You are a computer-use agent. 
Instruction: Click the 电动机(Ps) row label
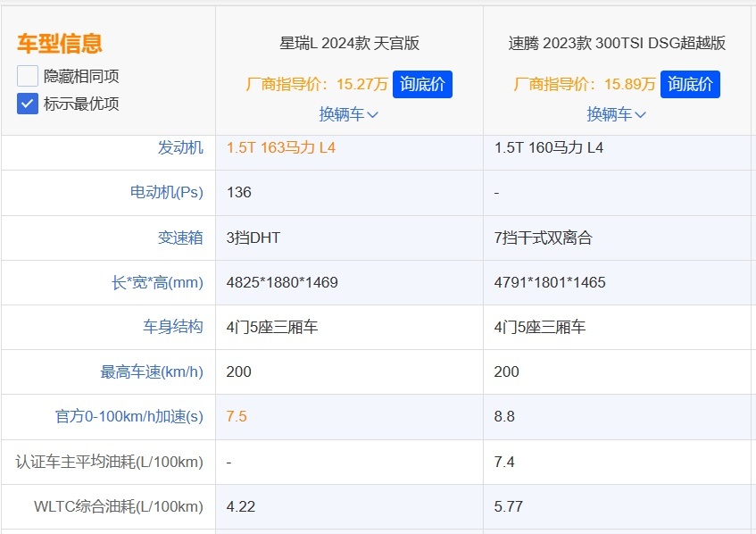point(167,193)
